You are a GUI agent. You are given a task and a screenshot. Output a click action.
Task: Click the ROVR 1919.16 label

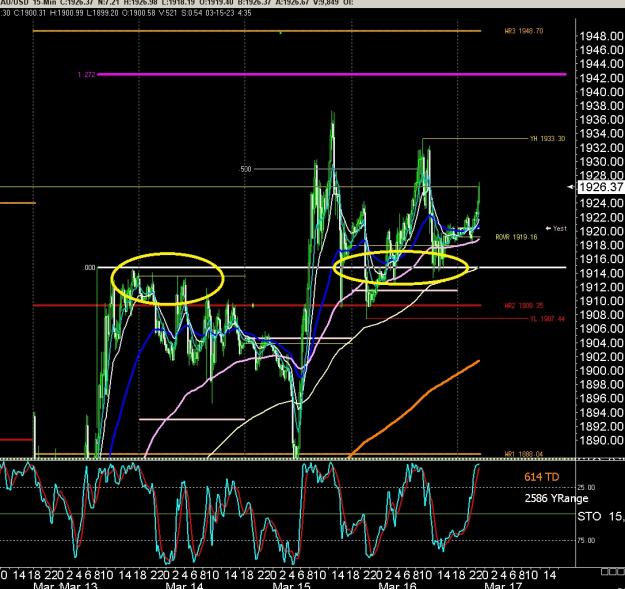point(516,237)
